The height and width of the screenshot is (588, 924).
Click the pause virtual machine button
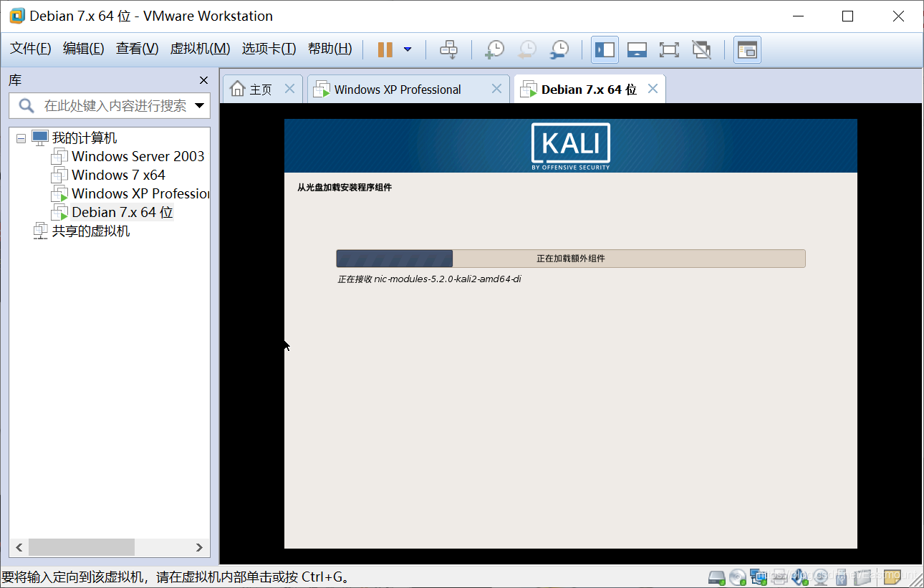pos(385,49)
